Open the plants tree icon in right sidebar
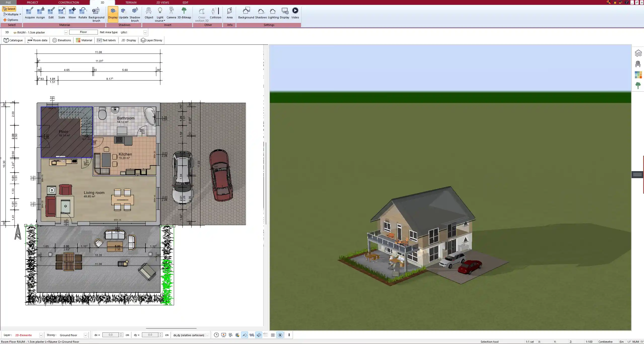 point(638,86)
